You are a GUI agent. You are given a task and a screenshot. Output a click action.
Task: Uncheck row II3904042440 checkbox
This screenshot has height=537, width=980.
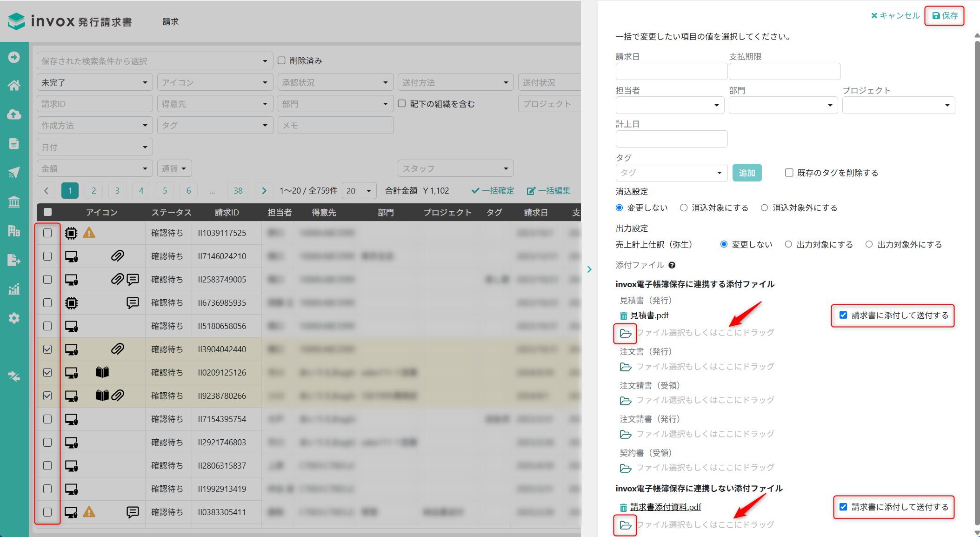pos(47,349)
